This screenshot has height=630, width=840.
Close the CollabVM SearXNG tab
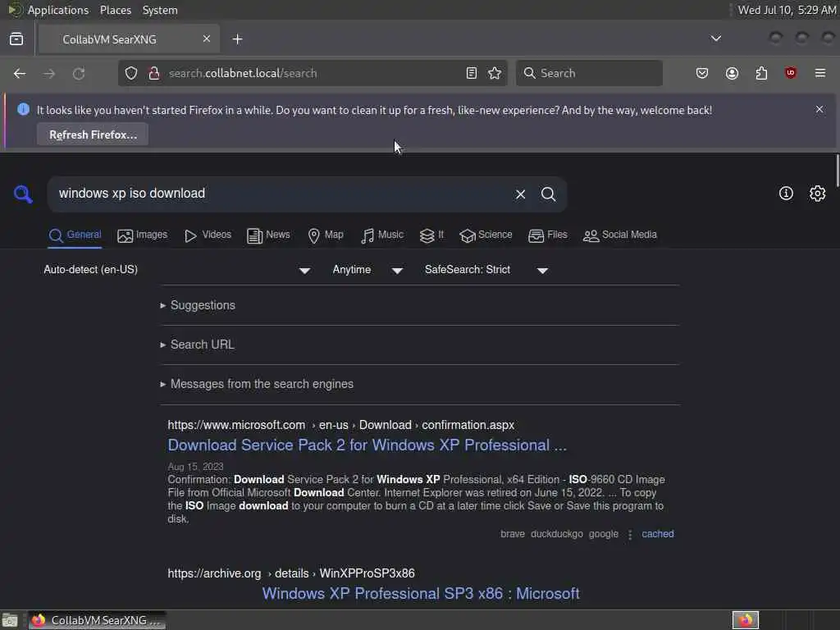pos(206,39)
